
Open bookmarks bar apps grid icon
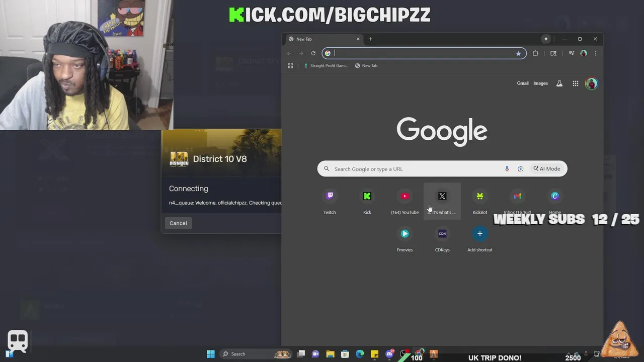[290, 66]
